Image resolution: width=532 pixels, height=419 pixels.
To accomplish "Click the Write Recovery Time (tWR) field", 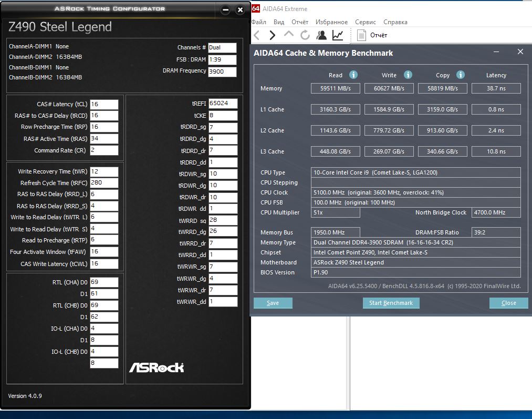I will click(104, 171).
